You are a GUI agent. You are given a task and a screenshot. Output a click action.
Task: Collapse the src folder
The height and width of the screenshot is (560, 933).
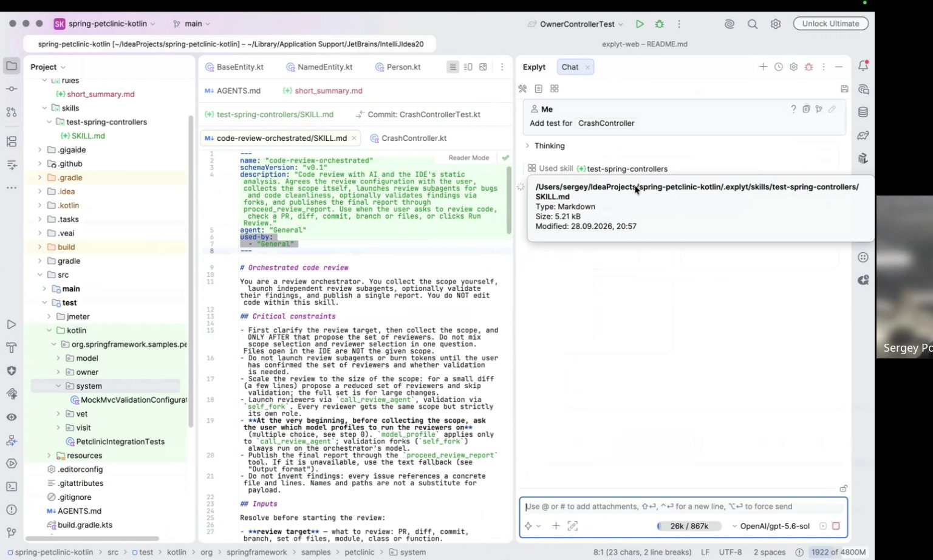coord(40,275)
